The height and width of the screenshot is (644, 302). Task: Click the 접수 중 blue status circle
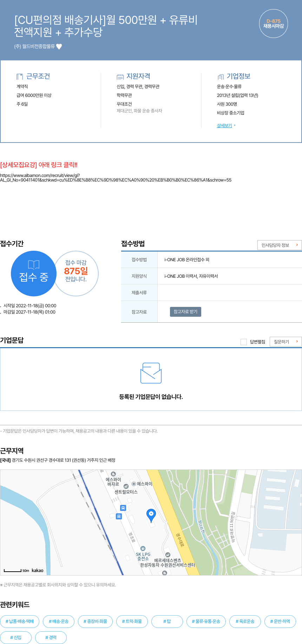tap(34, 274)
